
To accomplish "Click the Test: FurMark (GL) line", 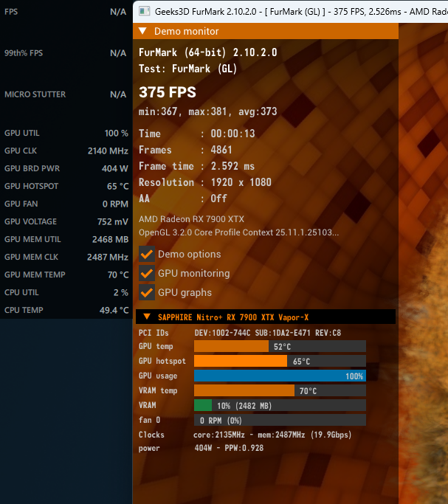I will click(x=188, y=69).
